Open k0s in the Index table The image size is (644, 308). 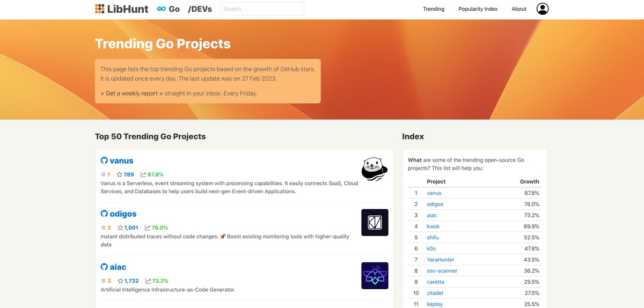pyautogui.click(x=431, y=248)
